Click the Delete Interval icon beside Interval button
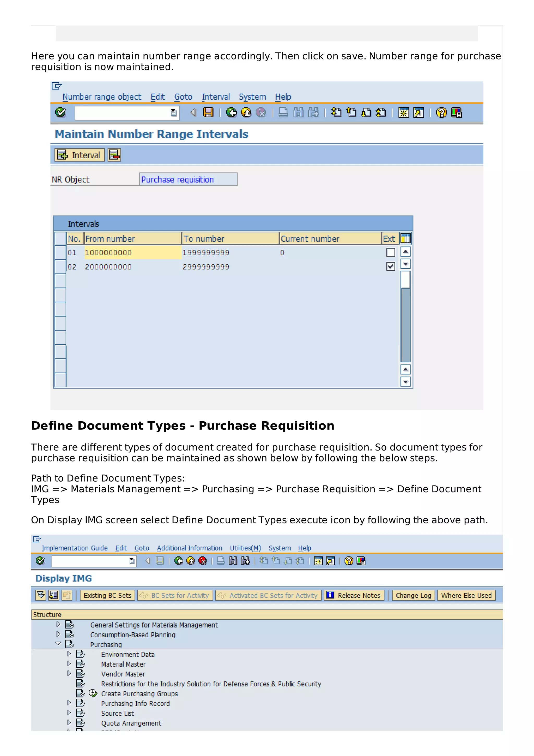534x756 pixels. click(114, 155)
